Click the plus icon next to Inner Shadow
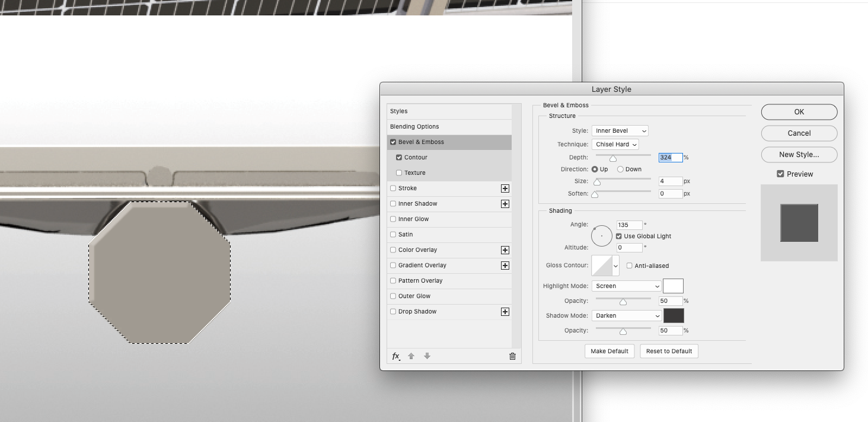The height and width of the screenshot is (422, 868). tap(505, 203)
